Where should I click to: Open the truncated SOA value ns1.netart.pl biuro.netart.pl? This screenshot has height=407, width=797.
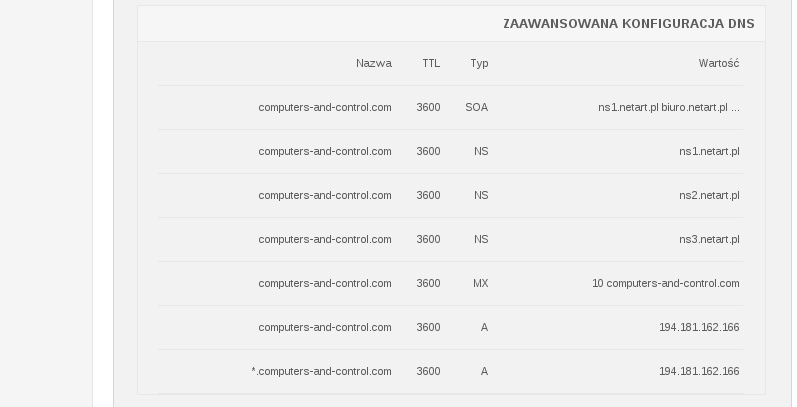pyautogui.click(x=668, y=107)
